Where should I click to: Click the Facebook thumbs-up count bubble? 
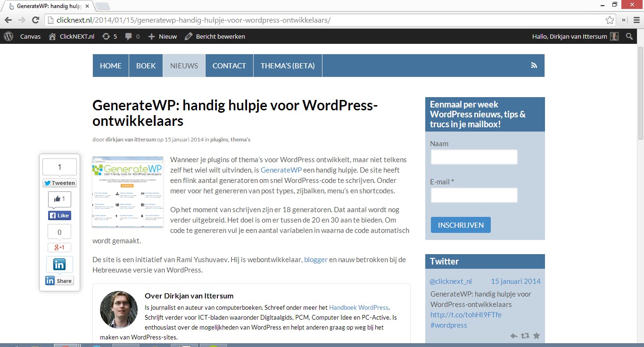click(59, 199)
